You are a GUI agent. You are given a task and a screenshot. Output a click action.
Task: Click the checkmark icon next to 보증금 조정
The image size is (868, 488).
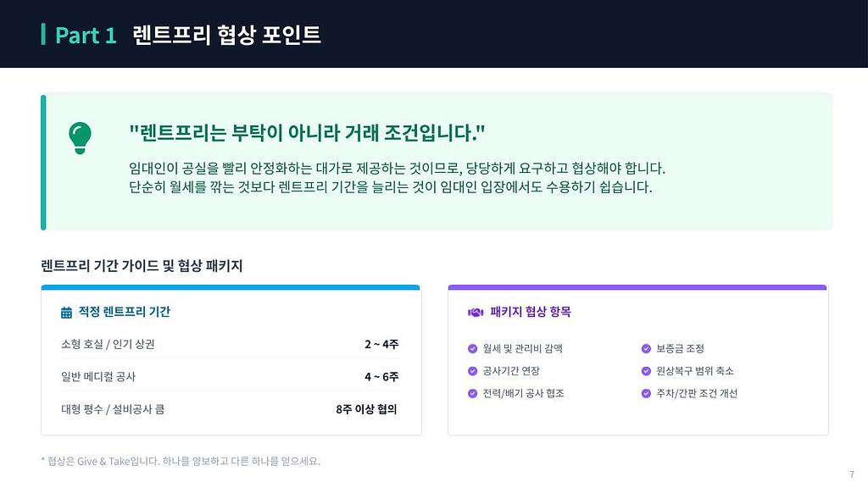(x=647, y=348)
